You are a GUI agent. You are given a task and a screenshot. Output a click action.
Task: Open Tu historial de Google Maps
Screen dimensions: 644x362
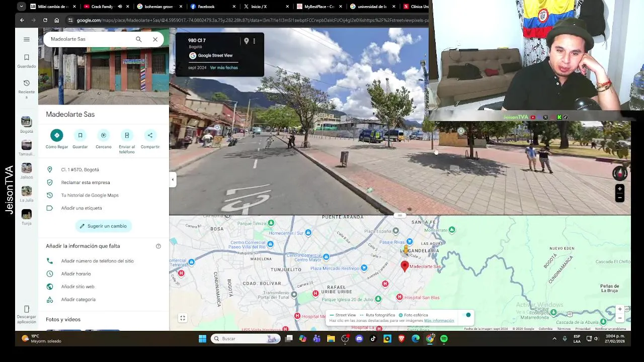tap(104, 195)
